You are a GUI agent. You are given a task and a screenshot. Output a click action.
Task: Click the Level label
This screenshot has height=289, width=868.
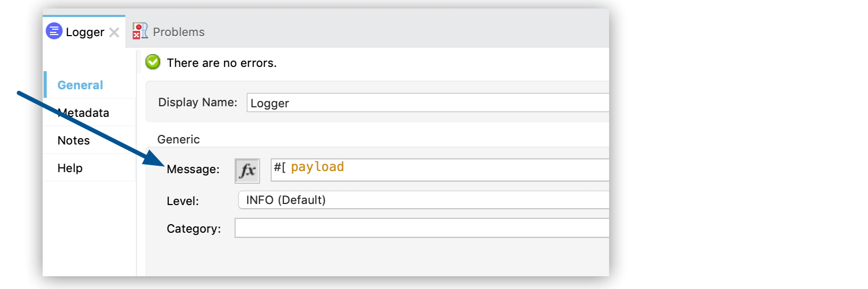point(183,201)
